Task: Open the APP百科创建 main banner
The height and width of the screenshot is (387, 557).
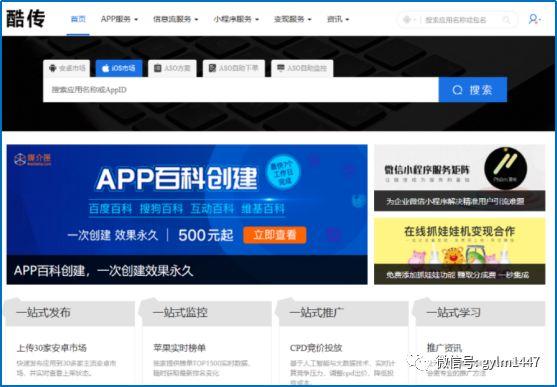Action: click(187, 214)
